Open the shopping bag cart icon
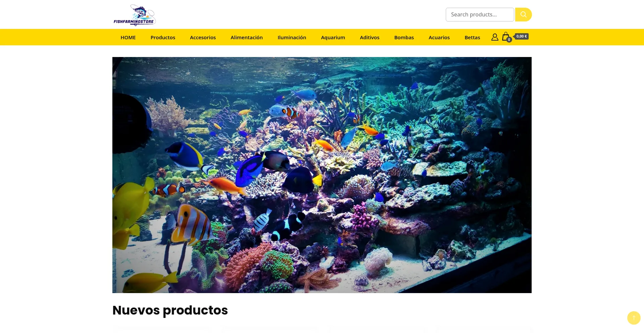The width and height of the screenshot is (644, 333). coord(505,37)
